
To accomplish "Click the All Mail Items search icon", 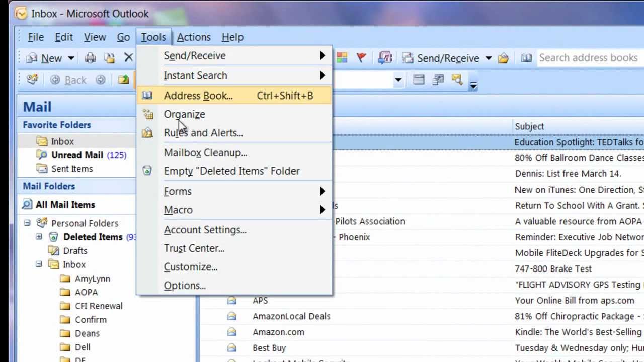I will point(27,205).
